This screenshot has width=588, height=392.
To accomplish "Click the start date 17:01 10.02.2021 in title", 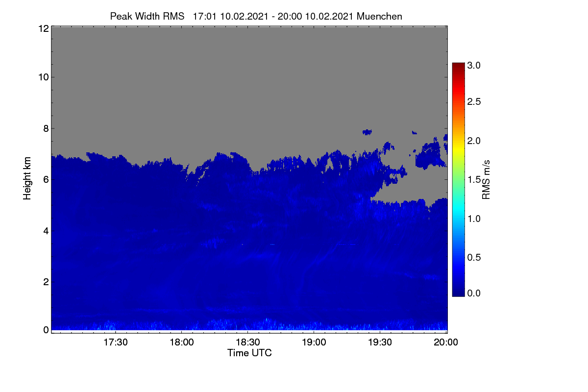I will pyautogui.click(x=231, y=16).
